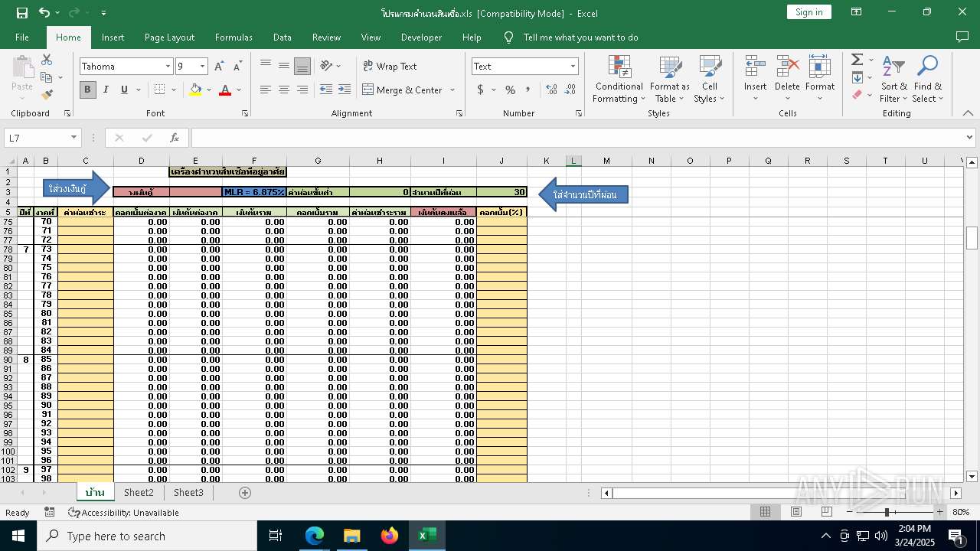Click the Undo arrow in the Quick Access toolbar
Screen dimensions: 980x551
coord(44,12)
